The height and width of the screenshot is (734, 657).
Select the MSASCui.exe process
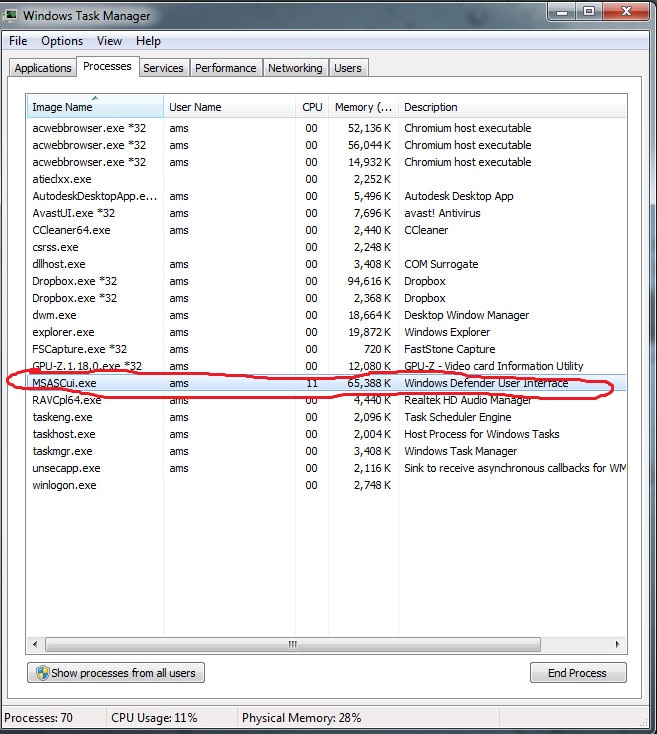pos(326,383)
